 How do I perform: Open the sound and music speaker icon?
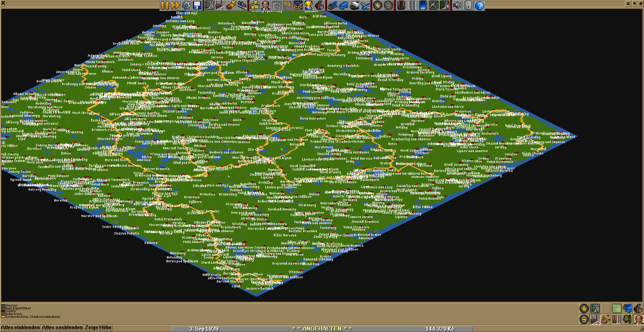(x=457, y=5)
